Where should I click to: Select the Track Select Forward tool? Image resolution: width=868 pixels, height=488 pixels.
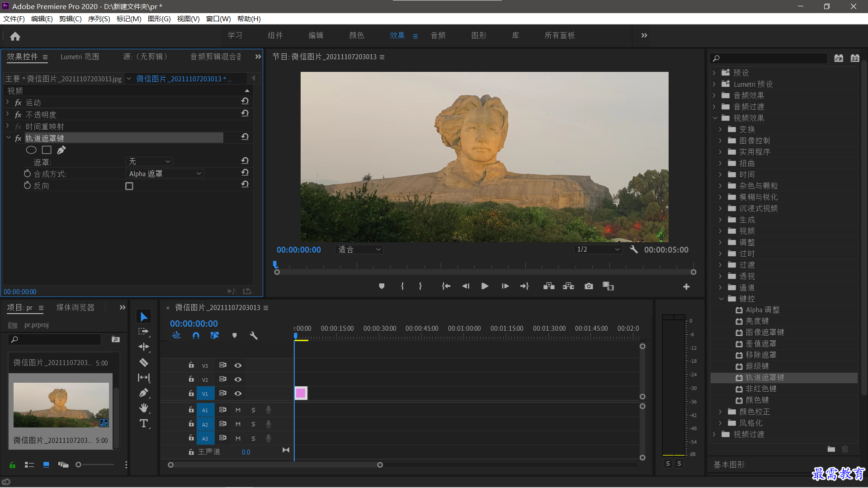(x=144, y=332)
